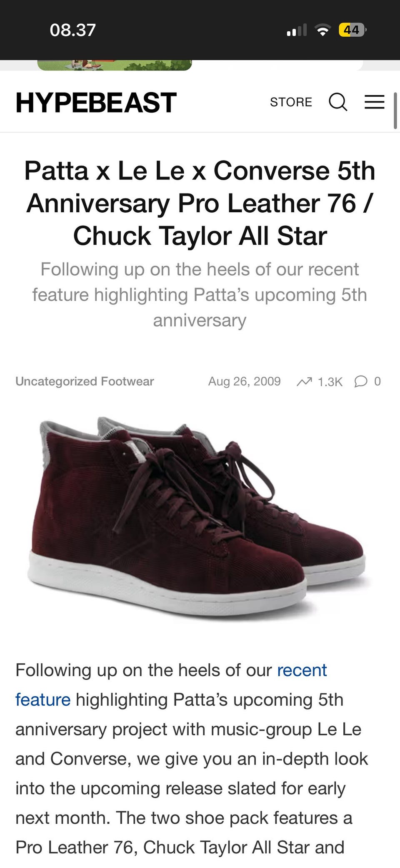Image resolution: width=400 pixels, height=868 pixels.
Task: Open the search magnifier icon
Action: click(x=338, y=102)
